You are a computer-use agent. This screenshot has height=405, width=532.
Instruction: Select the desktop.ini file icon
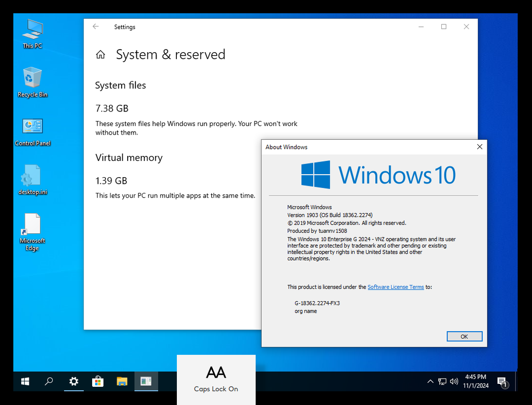pos(32,180)
